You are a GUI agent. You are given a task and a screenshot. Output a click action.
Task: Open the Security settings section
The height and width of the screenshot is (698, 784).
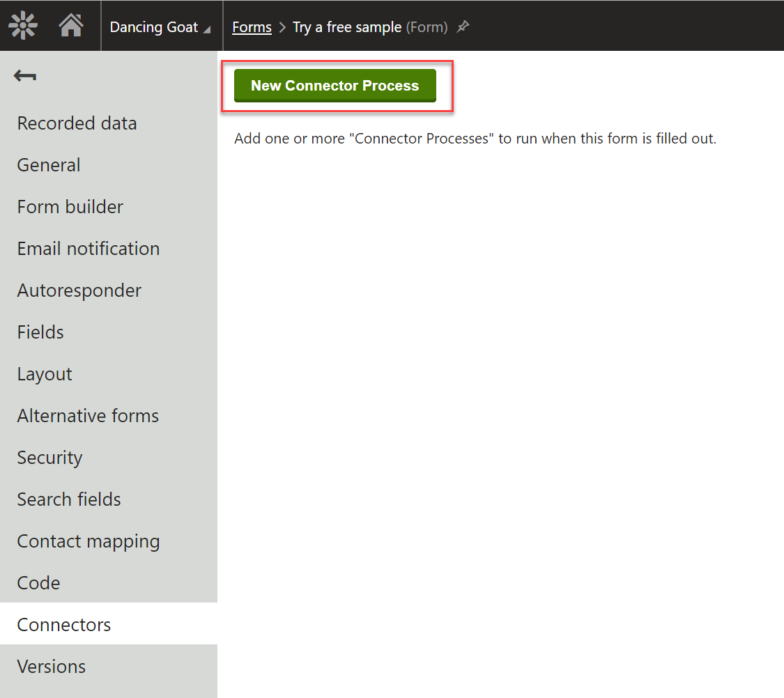coord(49,457)
